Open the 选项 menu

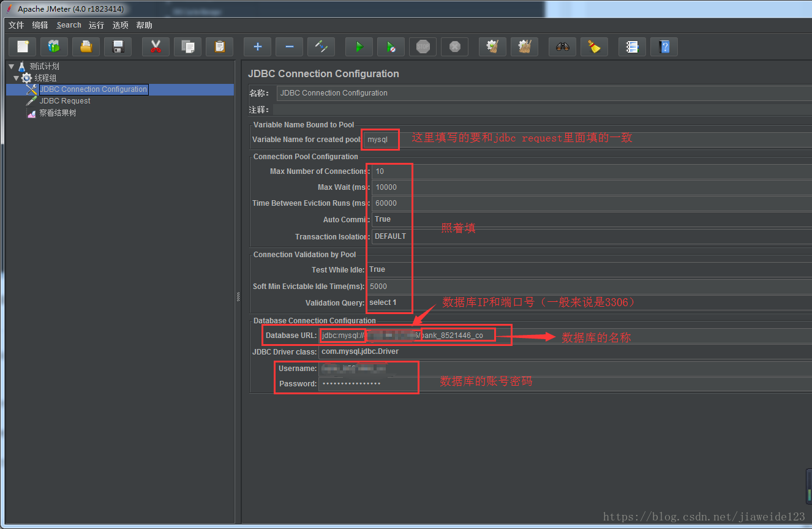pos(121,25)
